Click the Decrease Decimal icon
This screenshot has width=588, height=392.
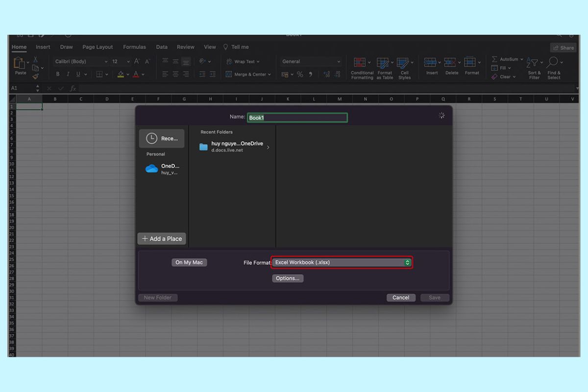[337, 74]
